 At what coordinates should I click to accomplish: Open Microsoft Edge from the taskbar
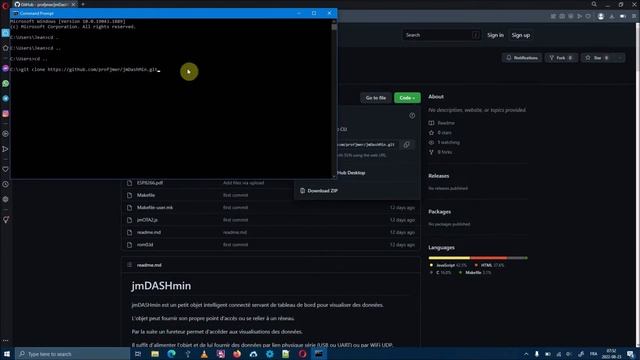171,354
